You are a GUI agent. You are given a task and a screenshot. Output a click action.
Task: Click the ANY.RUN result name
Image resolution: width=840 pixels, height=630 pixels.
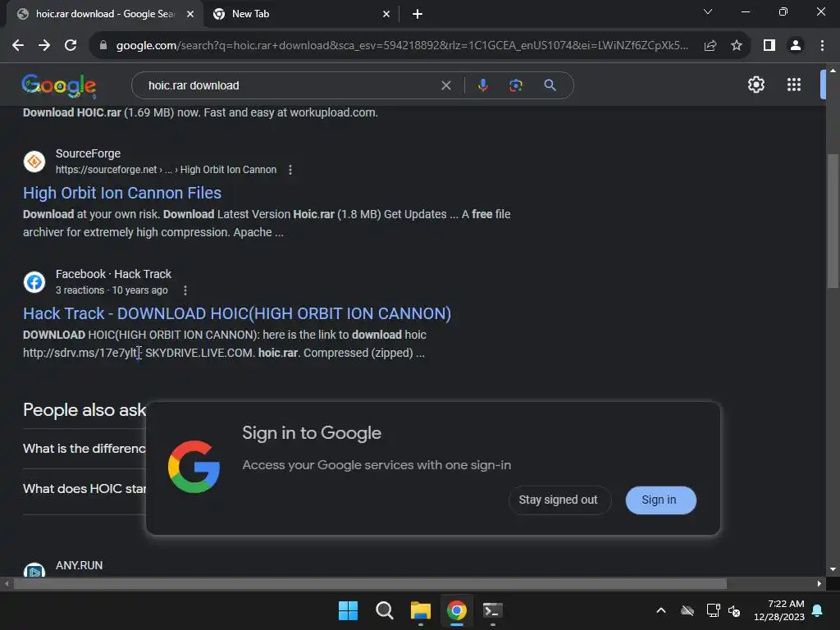80,566
